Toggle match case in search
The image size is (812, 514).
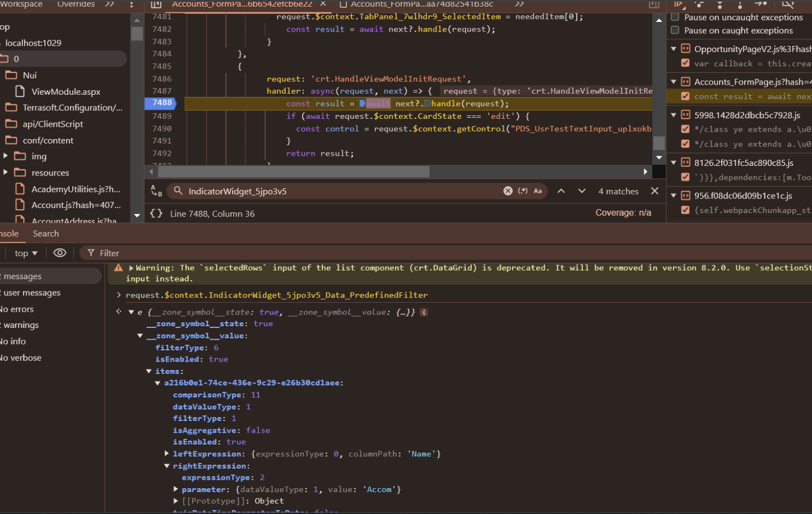coord(538,191)
